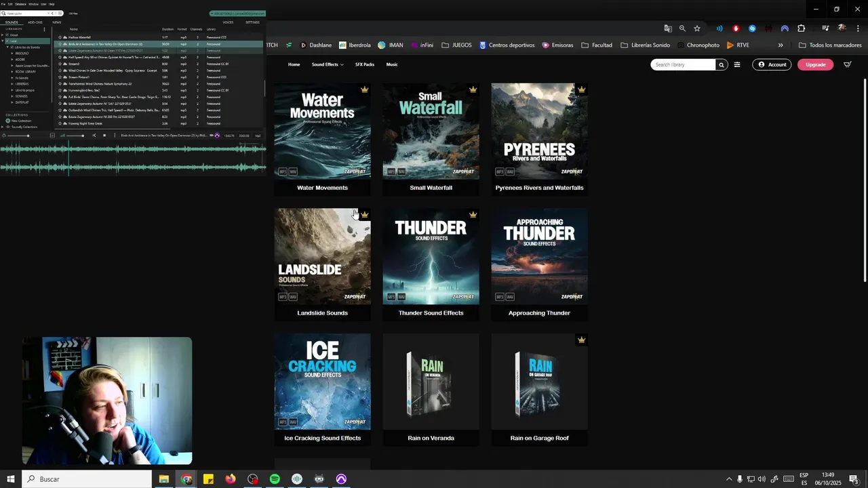Star the Stream3 sound row
The width and height of the screenshot is (868, 488).
point(60,64)
